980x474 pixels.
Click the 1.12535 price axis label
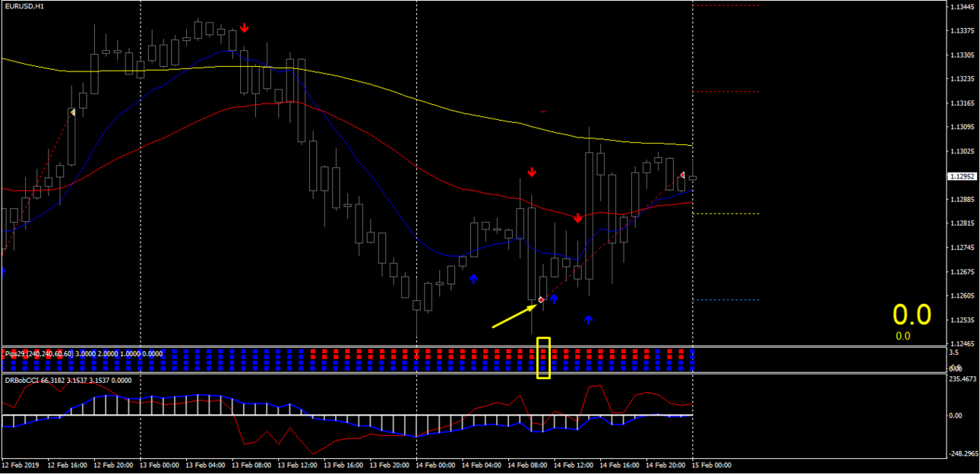(x=961, y=320)
